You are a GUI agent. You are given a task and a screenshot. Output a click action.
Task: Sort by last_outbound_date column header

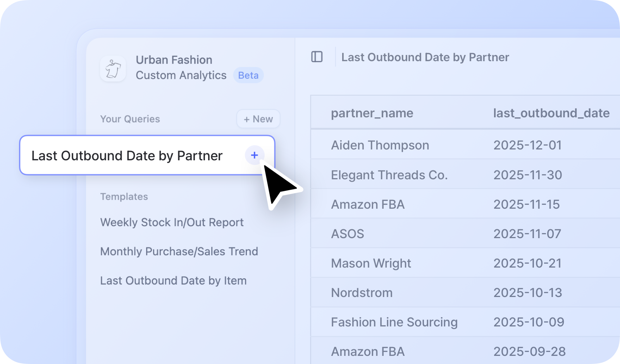coord(551,113)
